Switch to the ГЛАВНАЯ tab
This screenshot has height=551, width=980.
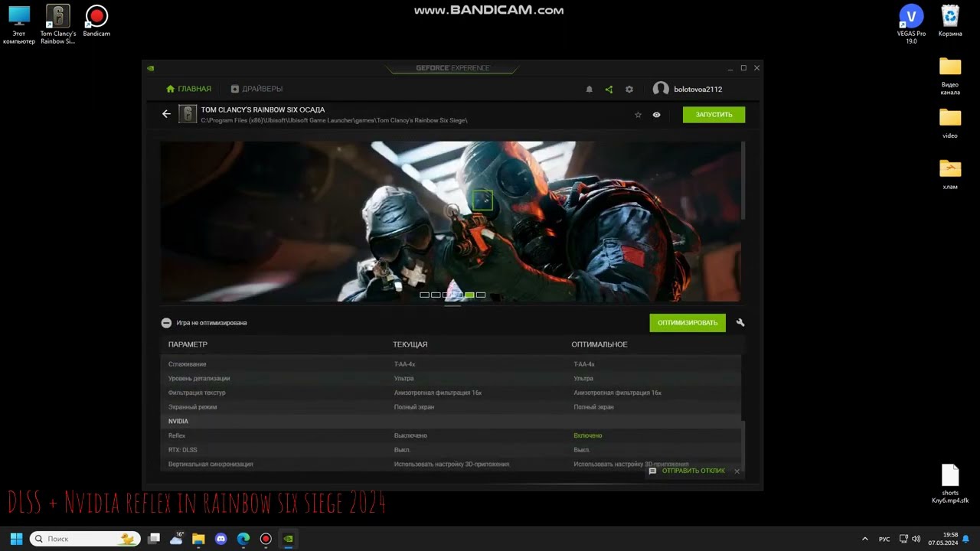(188, 90)
